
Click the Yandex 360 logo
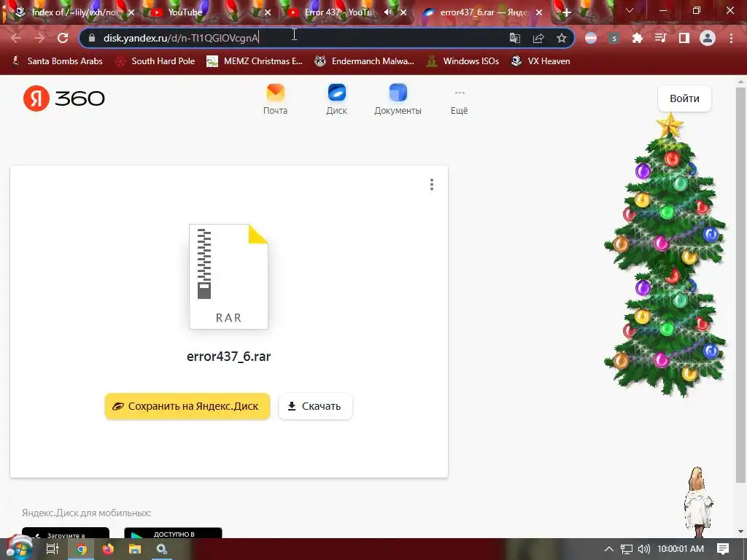pos(64,98)
